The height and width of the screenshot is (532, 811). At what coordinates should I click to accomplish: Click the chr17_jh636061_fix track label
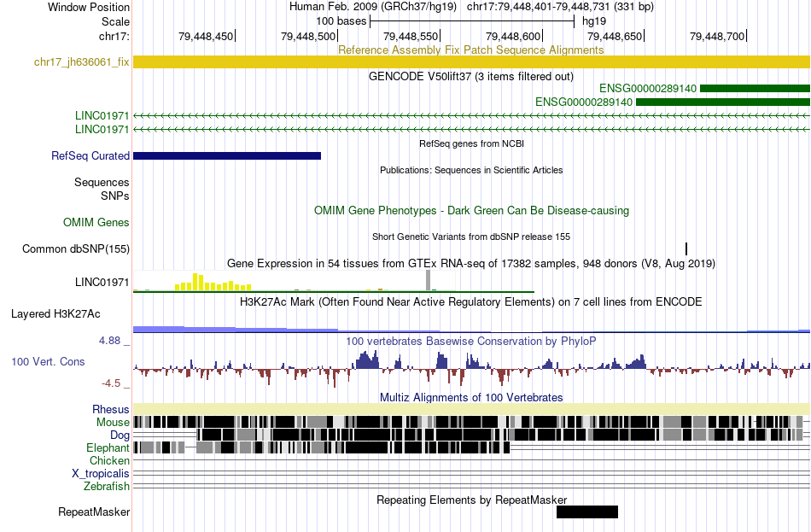[81, 62]
